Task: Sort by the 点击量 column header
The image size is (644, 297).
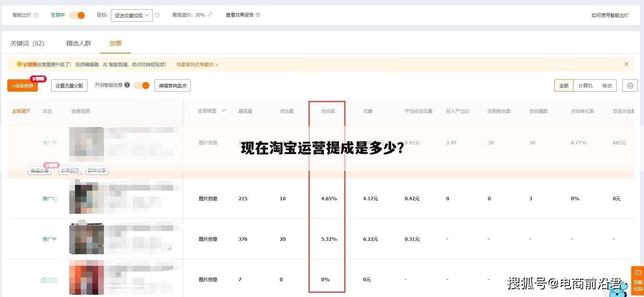Action: tap(287, 111)
